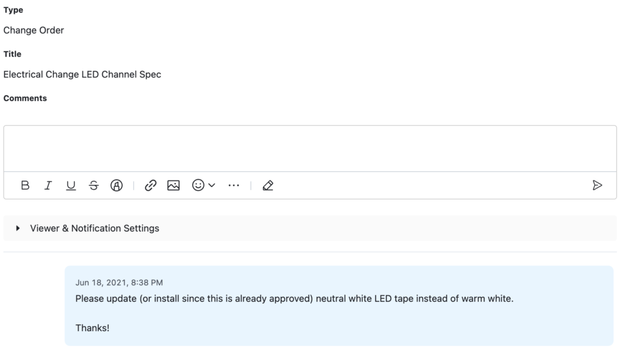This screenshot has width=625, height=364.
Task: Click into the Comments text box
Action: pyautogui.click(x=309, y=148)
